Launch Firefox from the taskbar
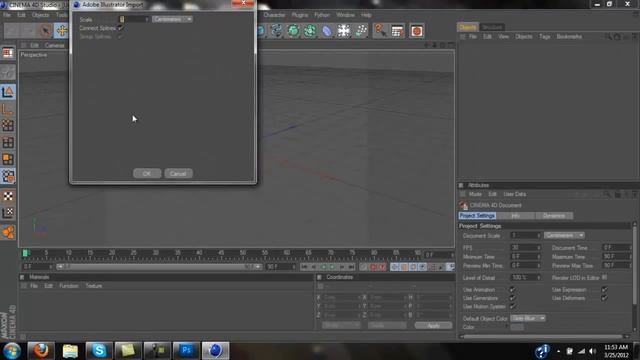The width and height of the screenshot is (640, 360). 41,350
